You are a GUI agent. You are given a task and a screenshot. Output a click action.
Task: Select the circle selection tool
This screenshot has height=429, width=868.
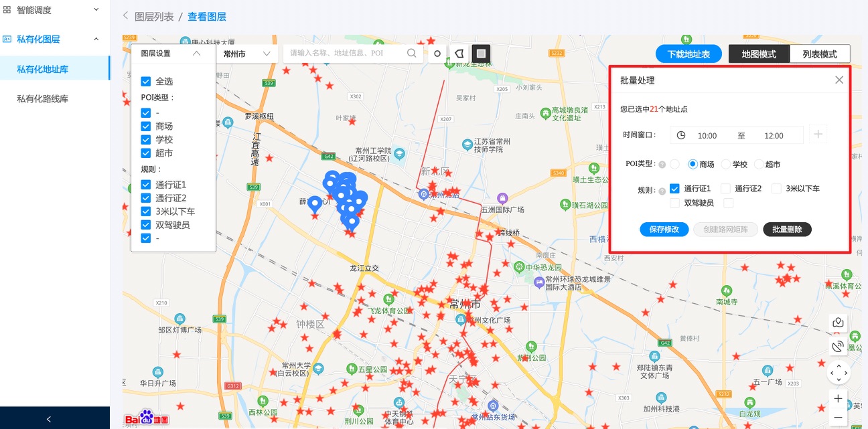click(437, 54)
